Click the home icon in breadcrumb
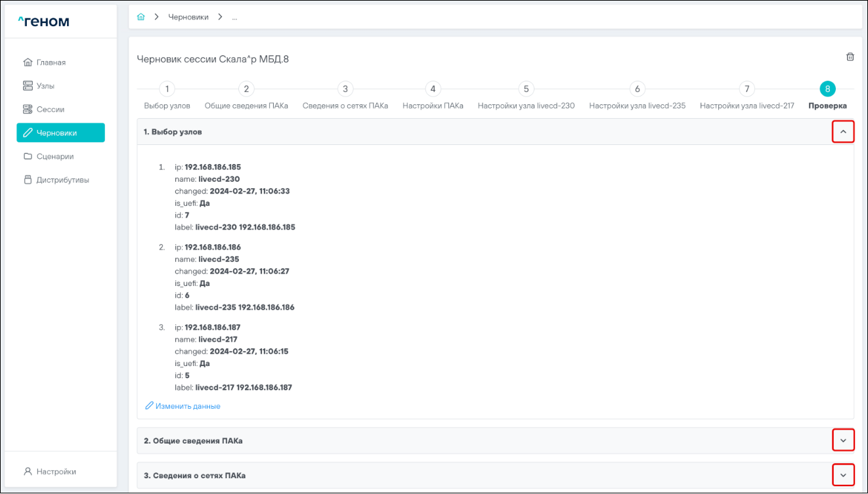The height and width of the screenshot is (494, 868). [x=141, y=17]
